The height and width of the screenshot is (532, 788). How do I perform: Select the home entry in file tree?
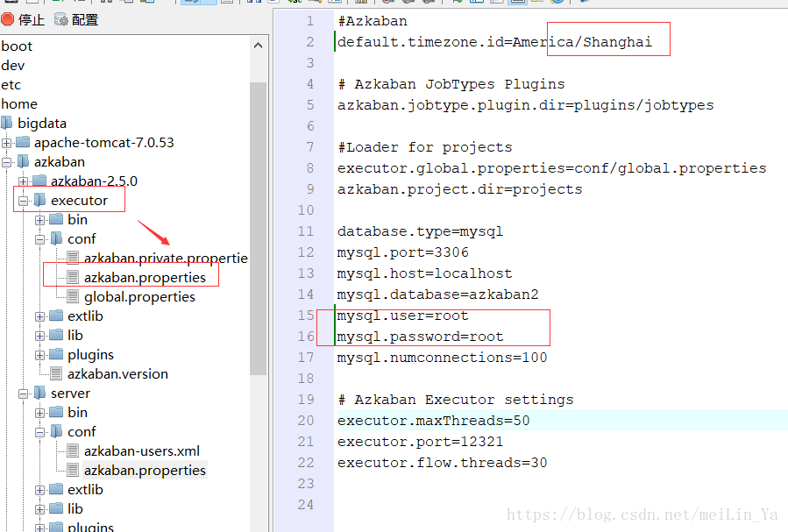[x=19, y=103]
